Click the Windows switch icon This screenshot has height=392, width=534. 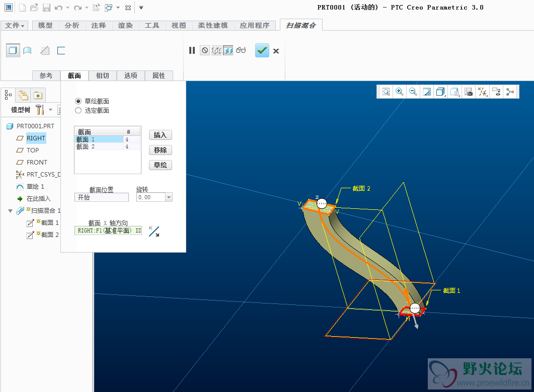109,8
